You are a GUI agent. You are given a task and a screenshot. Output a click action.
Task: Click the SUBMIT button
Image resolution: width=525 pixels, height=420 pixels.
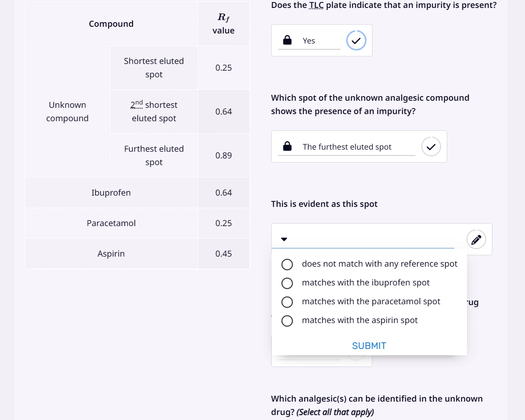click(369, 346)
